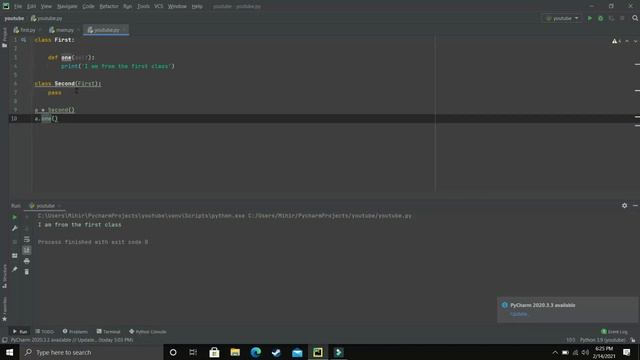This screenshot has width=640, height=360.
Task: Click the cursor position in status bar
Action: [x=571, y=340]
